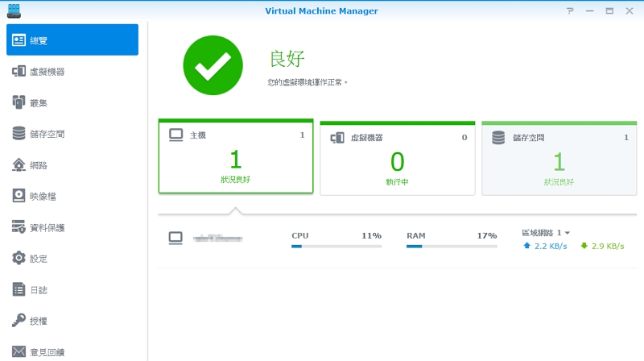Go to 意見回饋 feedback page
Viewport: 644px width, 361px height.
tap(47, 351)
